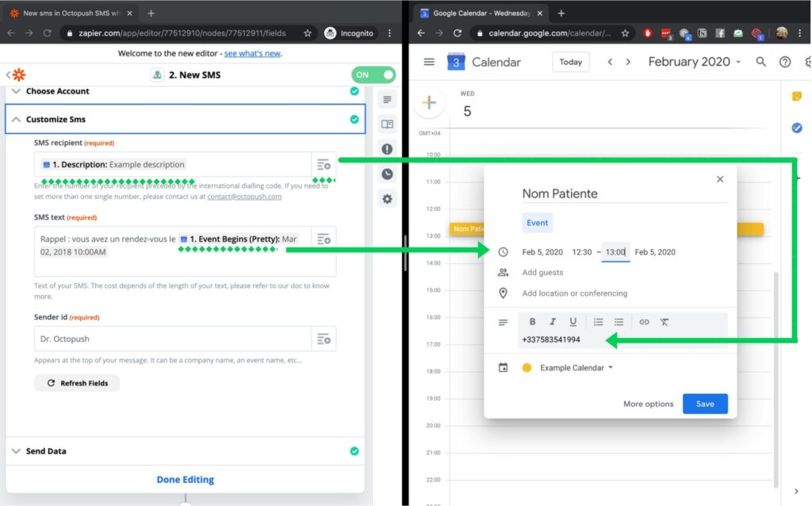Click the Nom Patiente title field

point(625,194)
